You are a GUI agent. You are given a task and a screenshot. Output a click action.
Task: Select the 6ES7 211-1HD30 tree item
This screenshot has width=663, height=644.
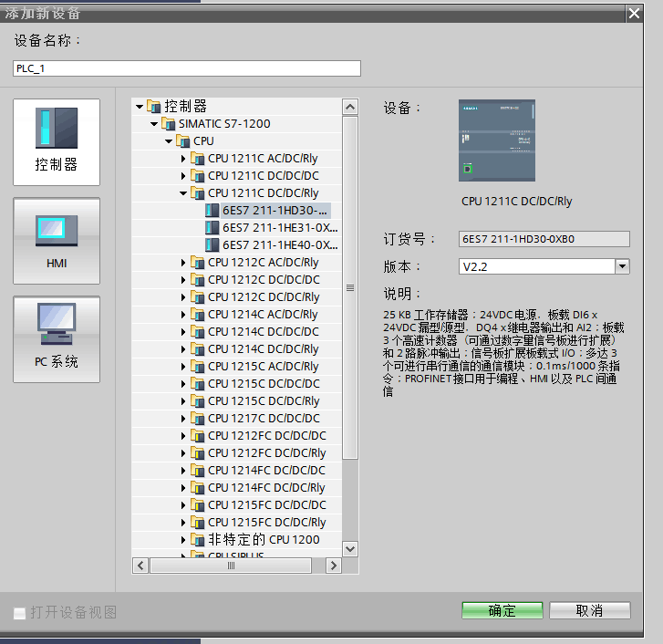[x=274, y=211]
